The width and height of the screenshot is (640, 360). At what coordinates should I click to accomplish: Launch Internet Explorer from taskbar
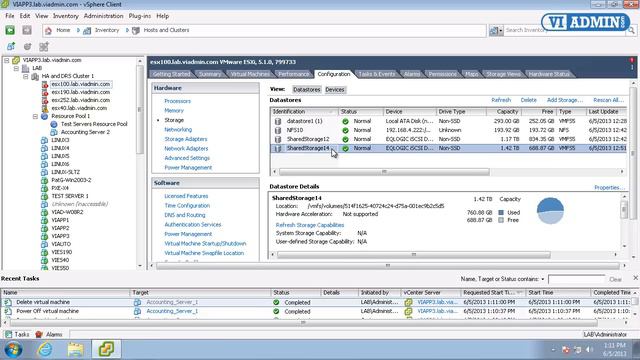point(45,350)
